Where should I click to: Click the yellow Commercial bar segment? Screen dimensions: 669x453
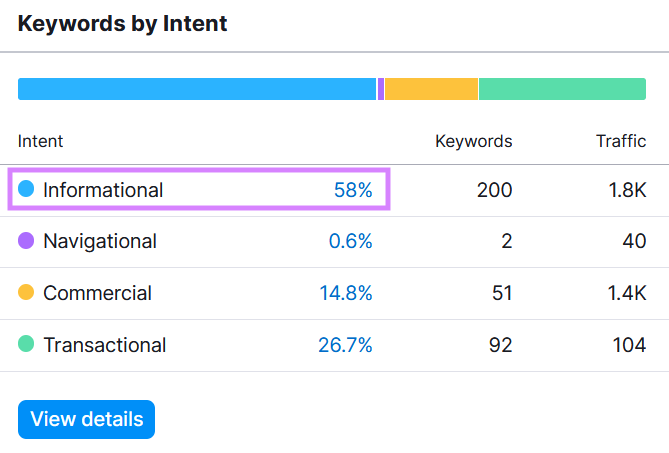coord(431,89)
